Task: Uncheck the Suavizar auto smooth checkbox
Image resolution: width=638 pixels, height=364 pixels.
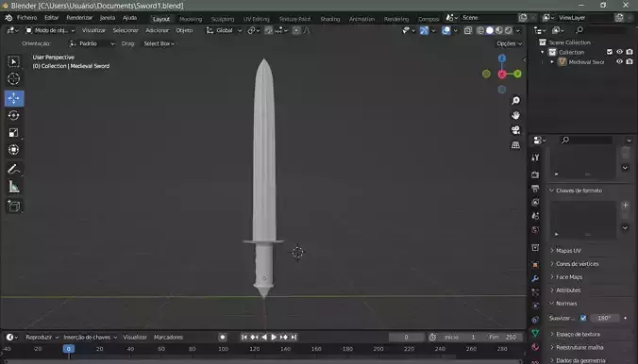Action: 583,318
